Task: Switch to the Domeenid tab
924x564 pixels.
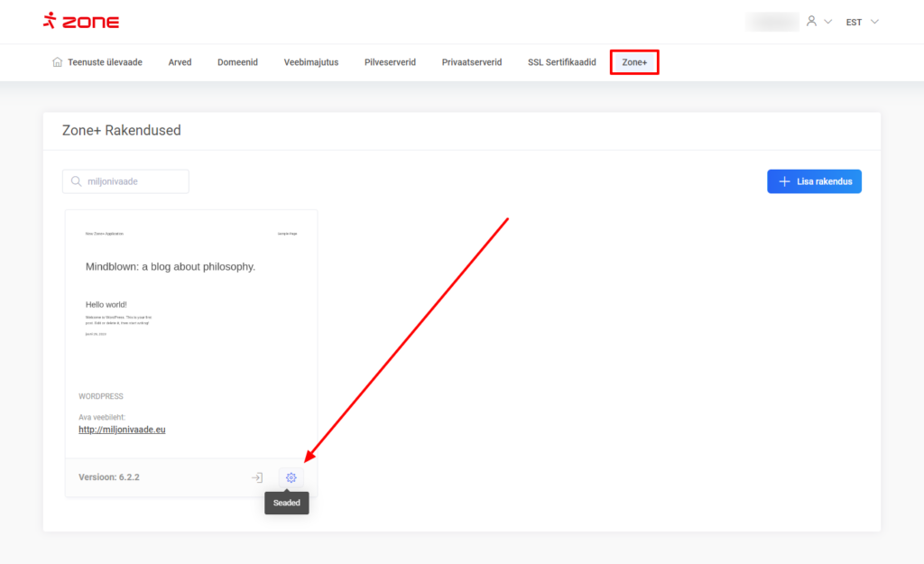Action: [x=237, y=62]
